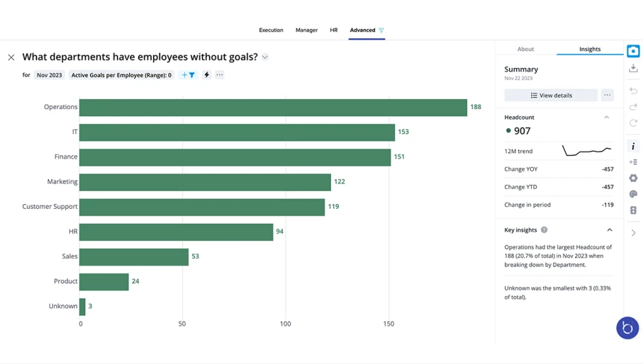
Task: Collapse the side panel with right chevron
Action: point(633,234)
